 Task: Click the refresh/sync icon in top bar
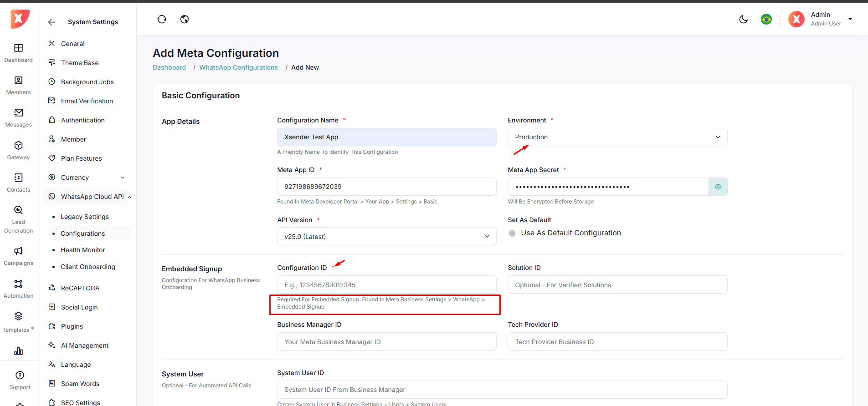(162, 19)
